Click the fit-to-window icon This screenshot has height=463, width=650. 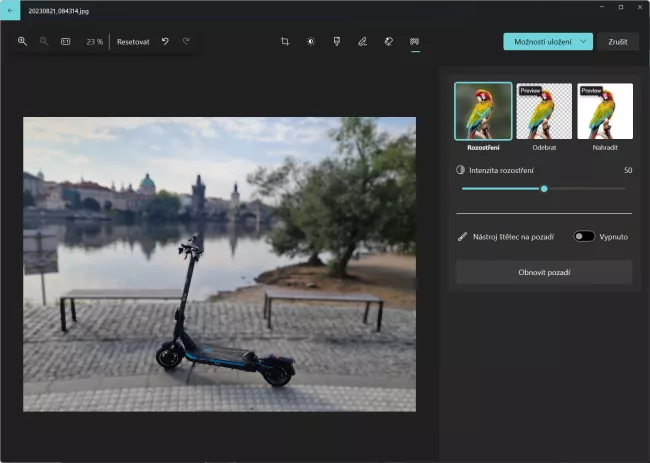point(66,42)
